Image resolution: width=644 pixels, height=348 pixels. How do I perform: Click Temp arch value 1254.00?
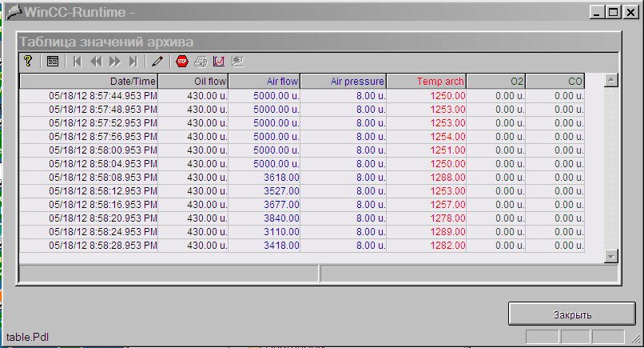click(447, 137)
